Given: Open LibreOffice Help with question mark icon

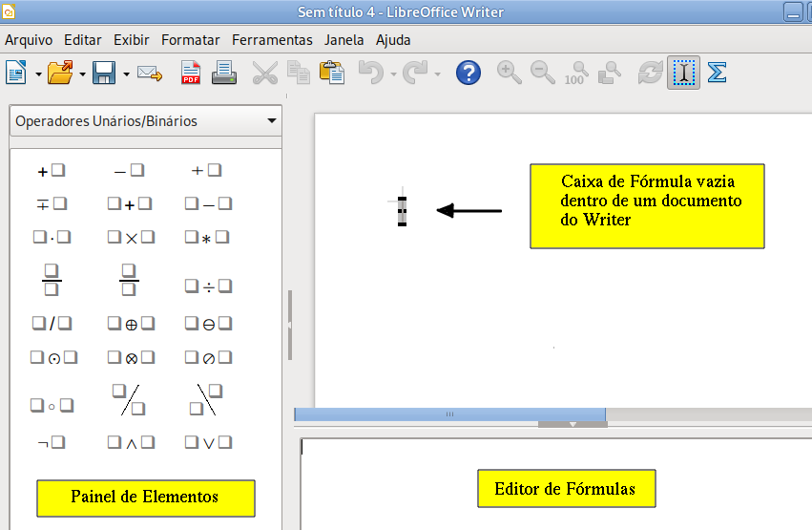Looking at the screenshot, I should pyautogui.click(x=468, y=73).
